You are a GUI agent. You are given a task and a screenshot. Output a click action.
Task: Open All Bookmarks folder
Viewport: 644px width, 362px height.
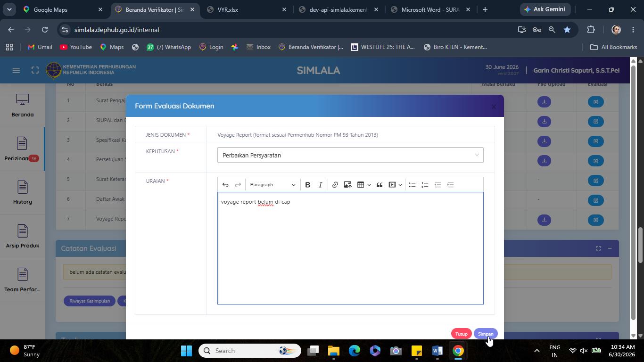(x=613, y=47)
